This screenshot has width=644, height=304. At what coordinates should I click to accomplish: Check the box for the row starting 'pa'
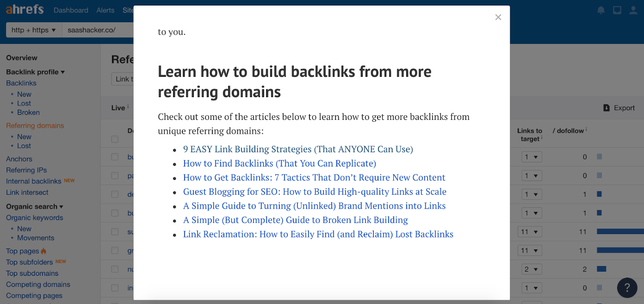tap(115, 176)
